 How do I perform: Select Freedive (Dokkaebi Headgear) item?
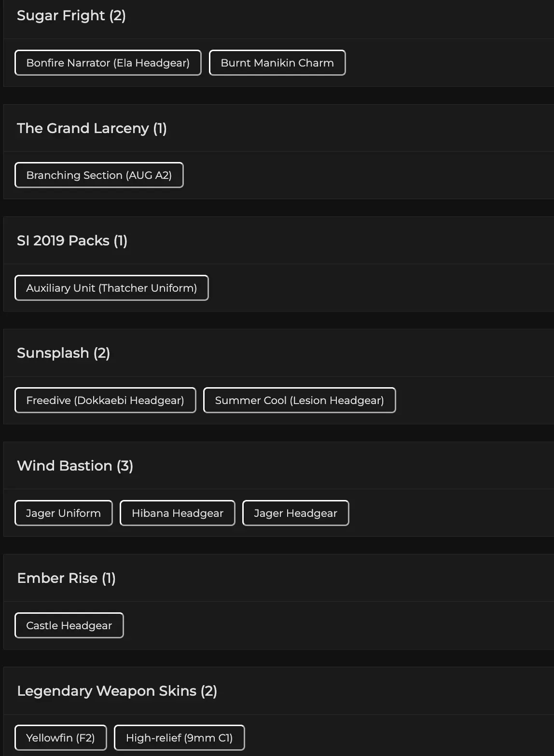click(x=105, y=400)
